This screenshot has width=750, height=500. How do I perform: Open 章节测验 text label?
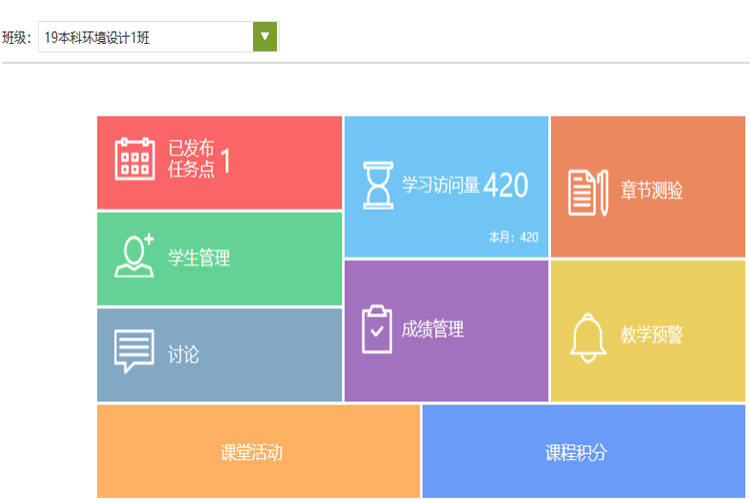651,191
